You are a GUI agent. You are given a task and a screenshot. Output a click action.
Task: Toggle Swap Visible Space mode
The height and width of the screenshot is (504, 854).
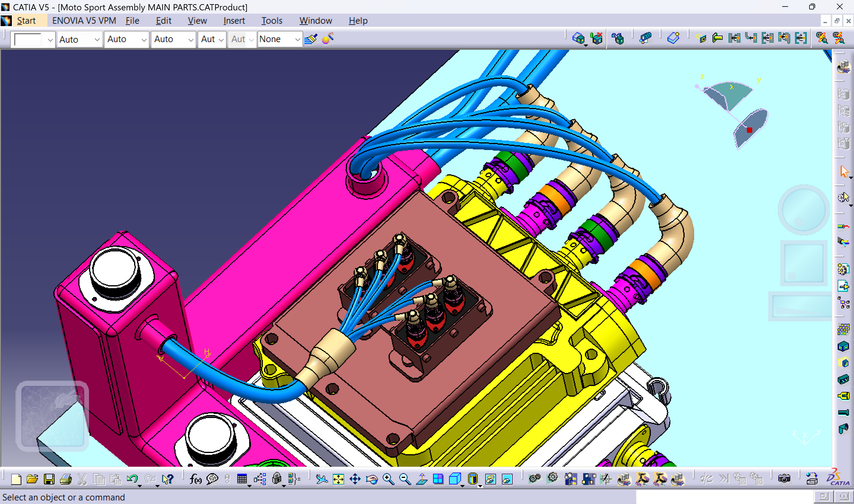pos(507,479)
